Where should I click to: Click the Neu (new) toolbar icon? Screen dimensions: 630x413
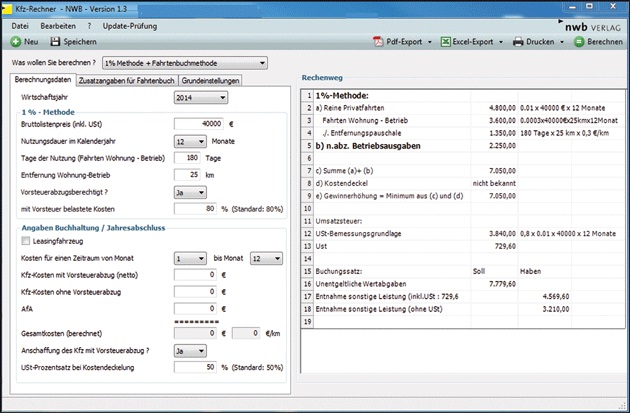pos(15,42)
